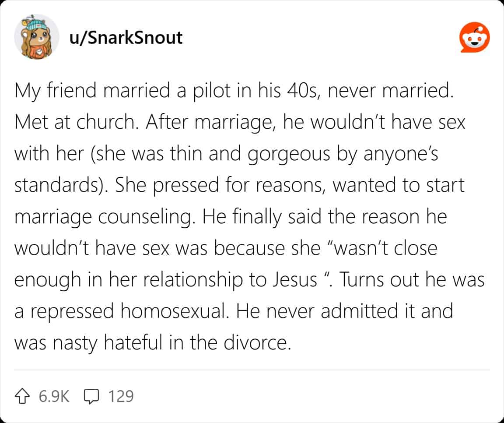Click the Reddit logo icon

475,38
